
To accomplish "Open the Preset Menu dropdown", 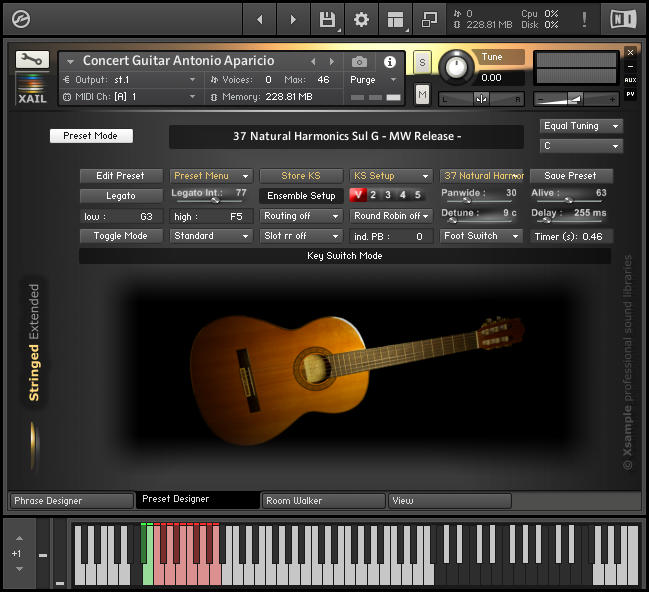I will [x=211, y=176].
